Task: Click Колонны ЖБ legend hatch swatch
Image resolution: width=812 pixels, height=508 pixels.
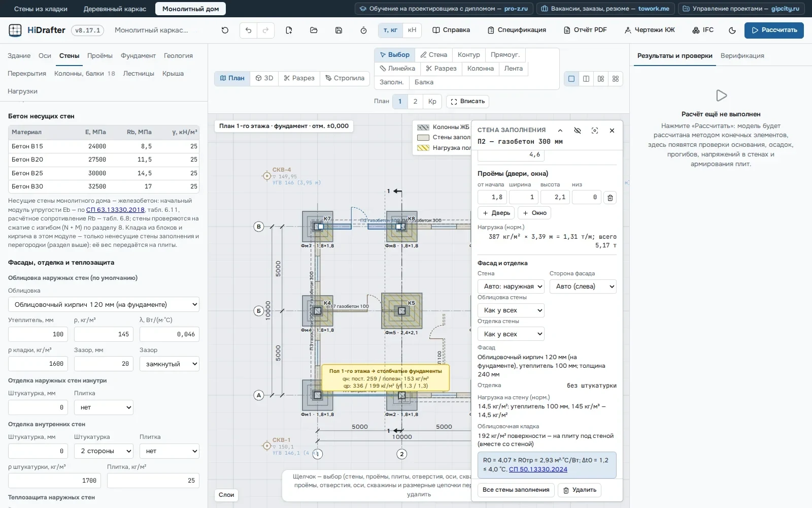Action: coord(423,127)
